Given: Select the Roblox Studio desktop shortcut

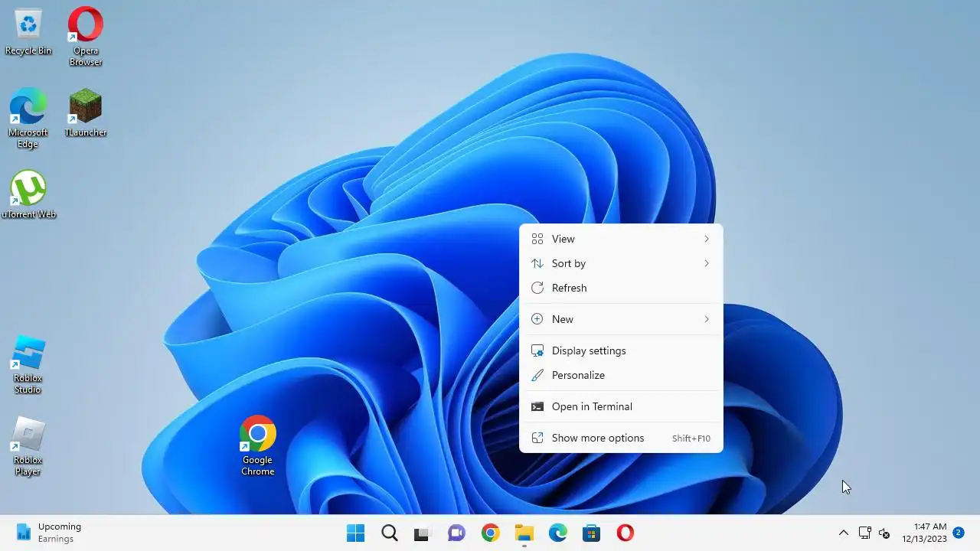Looking at the screenshot, I should tap(28, 364).
